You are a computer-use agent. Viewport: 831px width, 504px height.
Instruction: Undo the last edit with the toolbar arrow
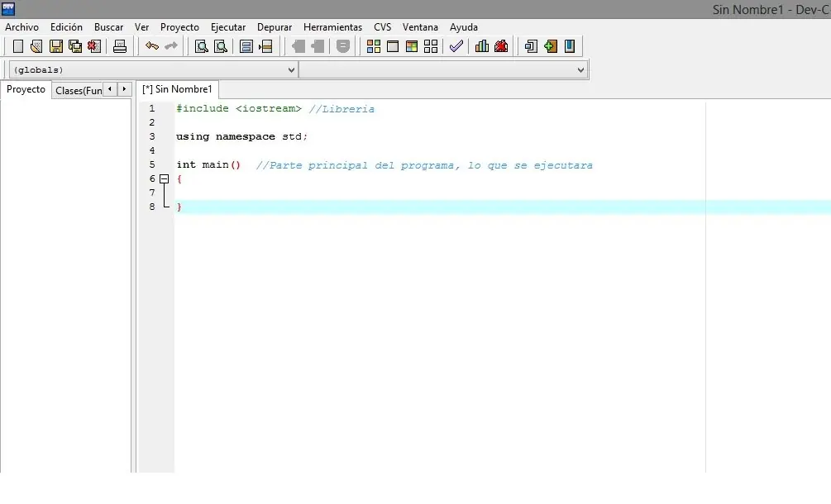[152, 46]
